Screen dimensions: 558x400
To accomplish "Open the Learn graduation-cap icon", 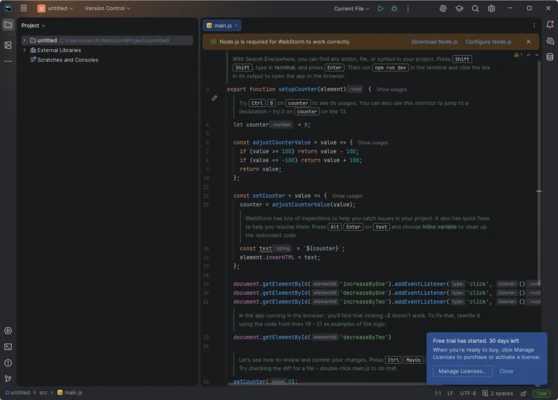I will [459, 9].
